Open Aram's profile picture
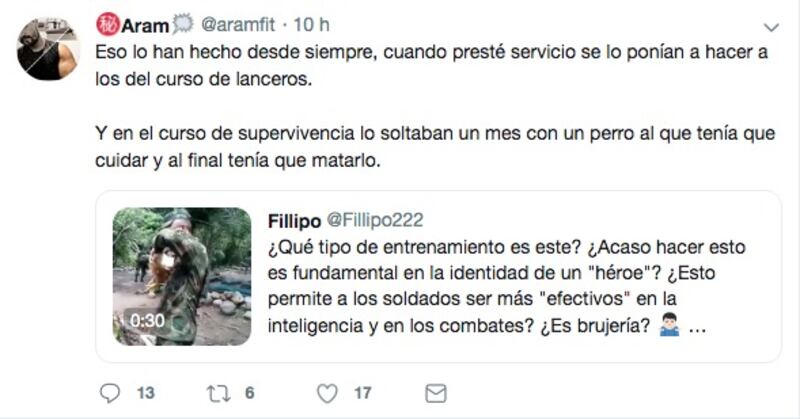The height and width of the screenshot is (419, 800). pyautogui.click(x=48, y=49)
